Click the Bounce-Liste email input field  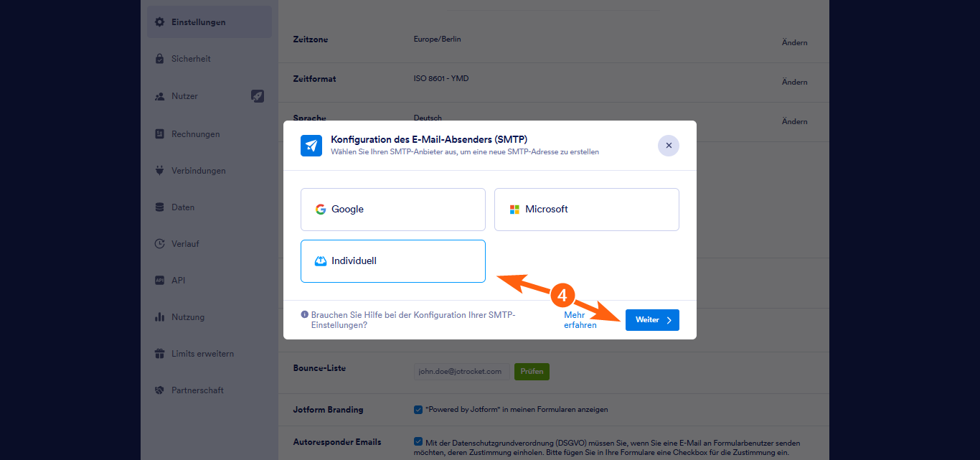pos(462,372)
